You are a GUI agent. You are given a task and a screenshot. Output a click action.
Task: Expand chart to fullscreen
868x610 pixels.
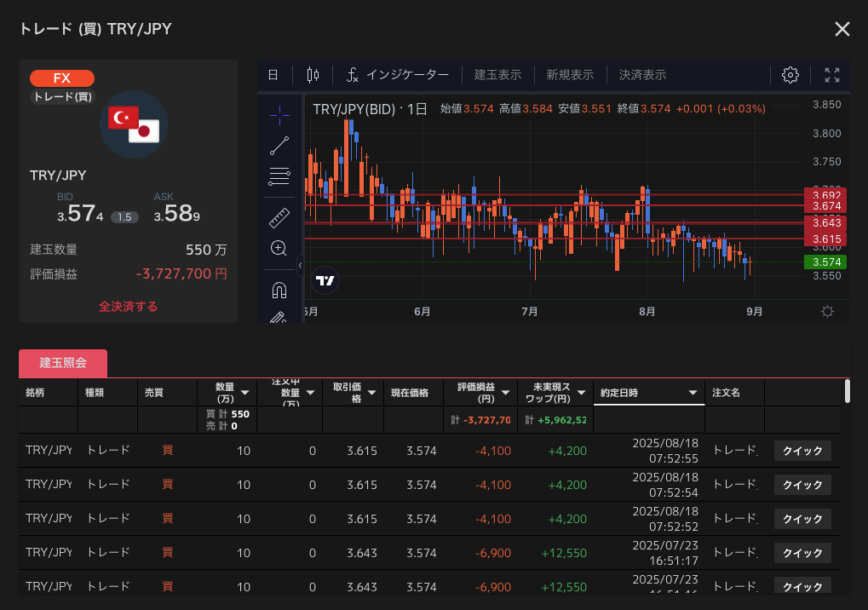click(x=832, y=75)
